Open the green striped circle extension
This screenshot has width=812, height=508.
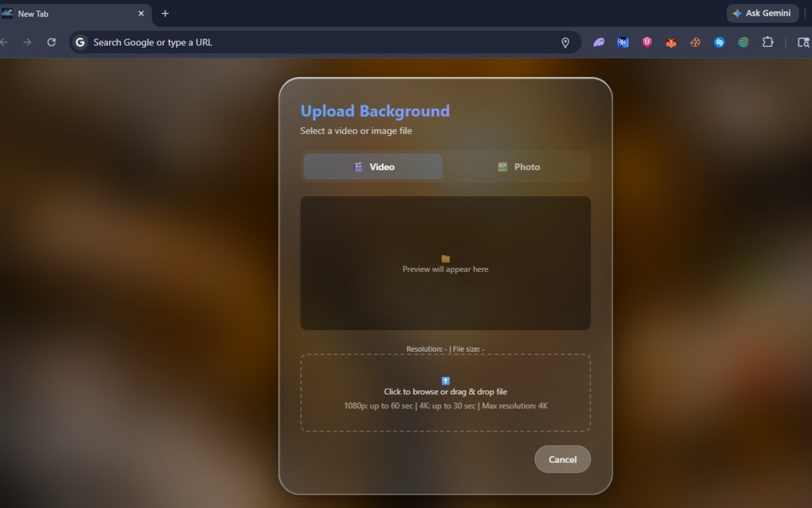pyautogui.click(x=743, y=43)
